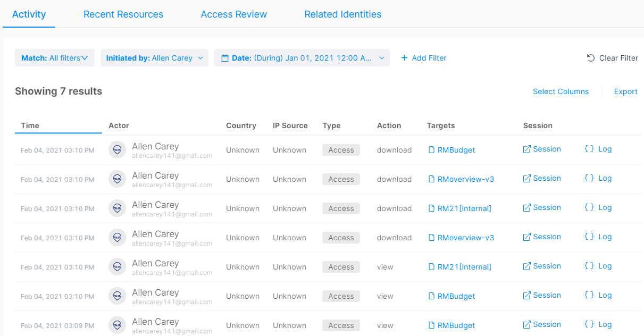The height and width of the screenshot is (336, 644).
Task: Click the Select Columns link
Action: coord(561,91)
